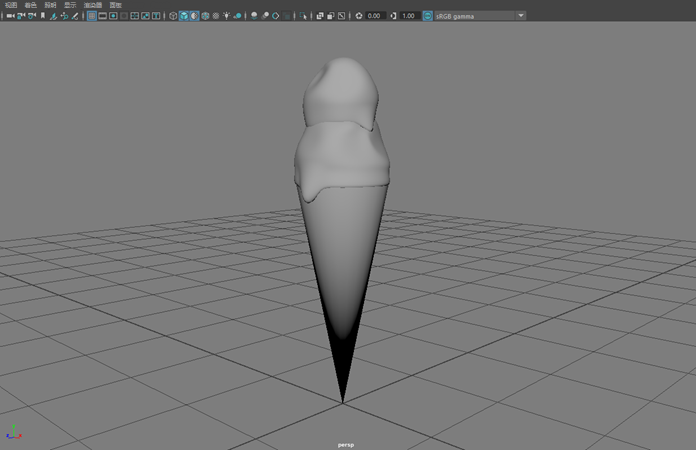Image resolution: width=697 pixels, height=450 pixels.
Task: Toggle the Safe Action icon
Action: (x=145, y=16)
